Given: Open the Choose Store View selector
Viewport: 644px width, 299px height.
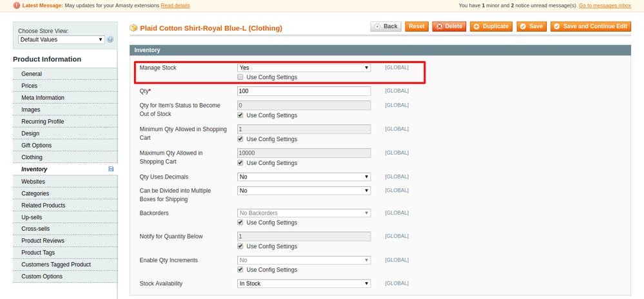Looking at the screenshot, I should (61, 40).
